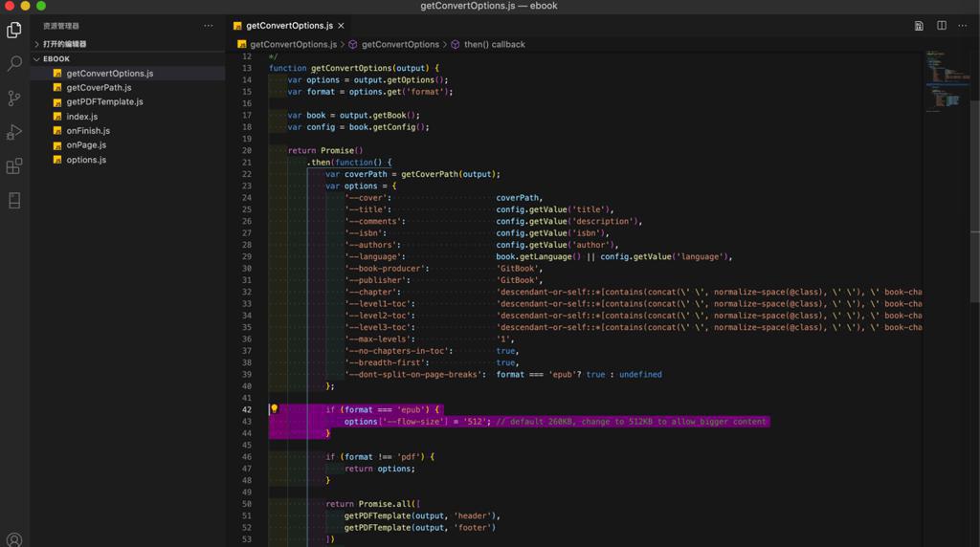Select the getConvertOptions.js editor tab
The image size is (980, 547).
pyautogui.click(x=289, y=26)
